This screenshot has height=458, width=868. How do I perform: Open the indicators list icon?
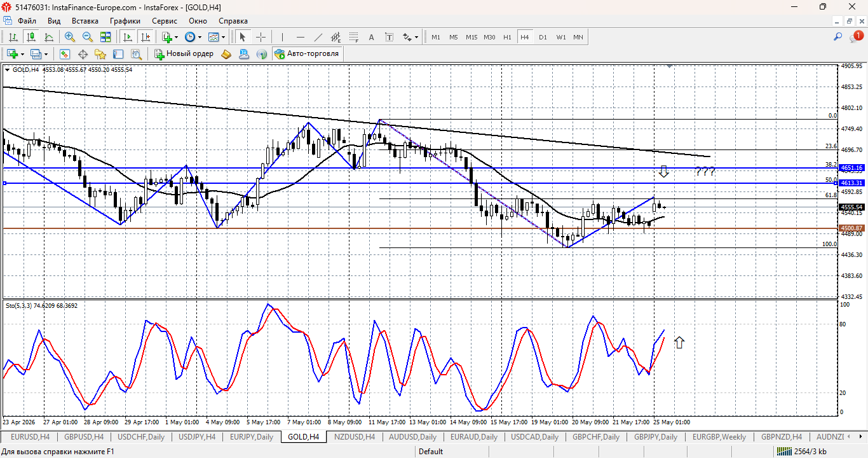tap(167, 37)
